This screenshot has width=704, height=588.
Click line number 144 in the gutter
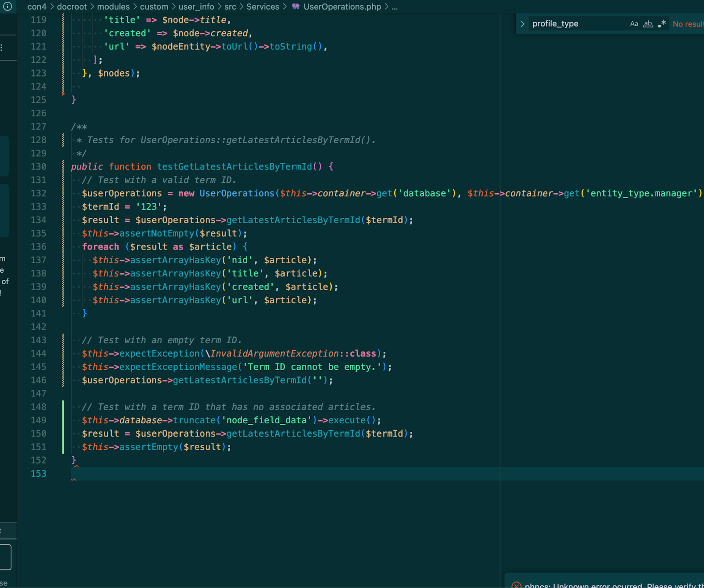coord(38,353)
